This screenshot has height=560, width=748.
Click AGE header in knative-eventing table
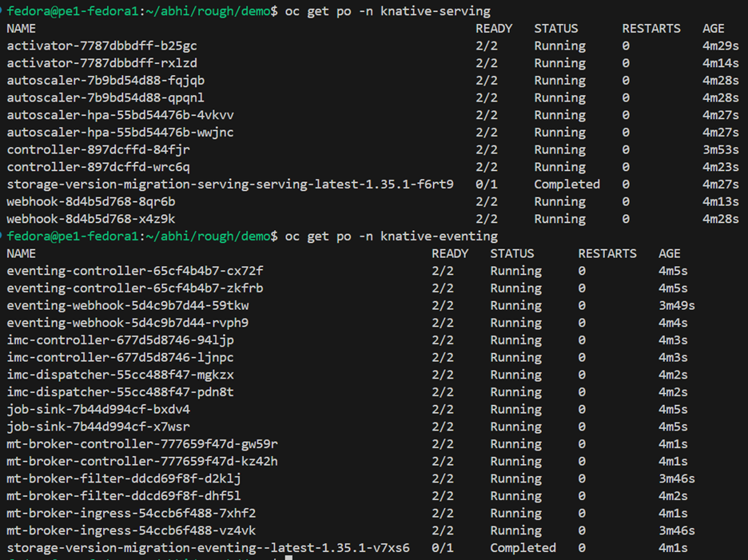click(670, 254)
